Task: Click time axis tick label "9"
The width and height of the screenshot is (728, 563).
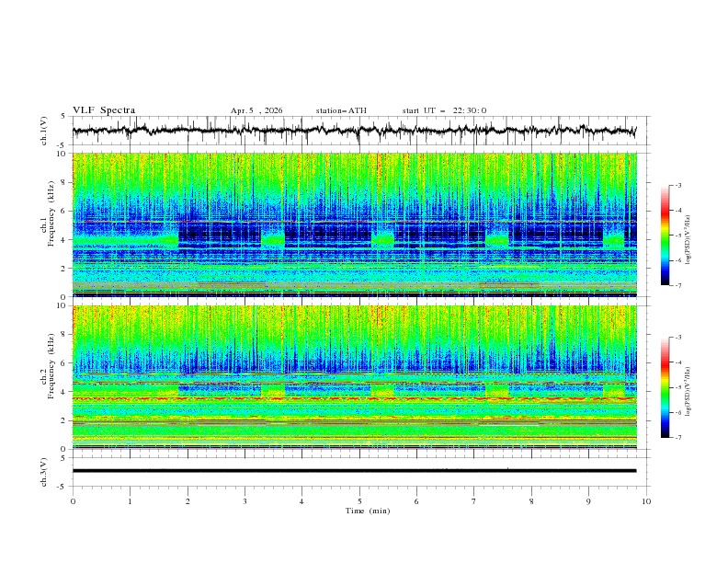Action: [x=588, y=501]
